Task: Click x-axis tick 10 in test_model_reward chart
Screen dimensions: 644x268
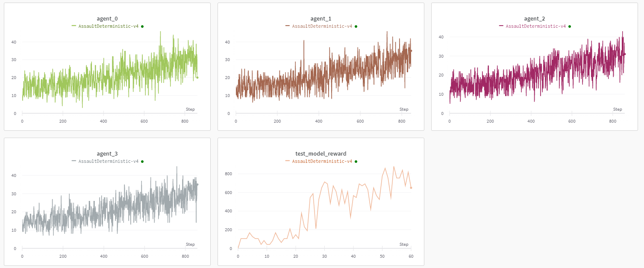Action: point(267,256)
